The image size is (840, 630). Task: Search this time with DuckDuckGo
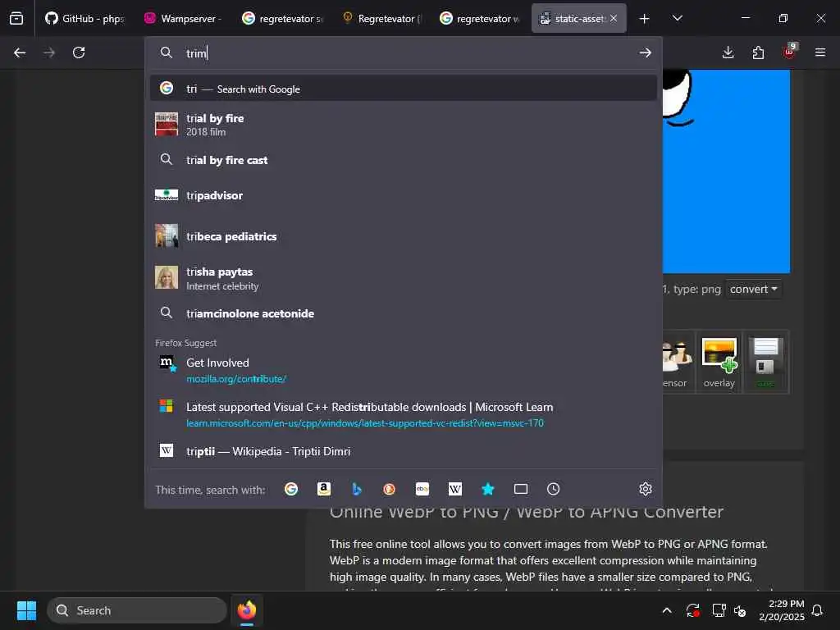pos(390,489)
